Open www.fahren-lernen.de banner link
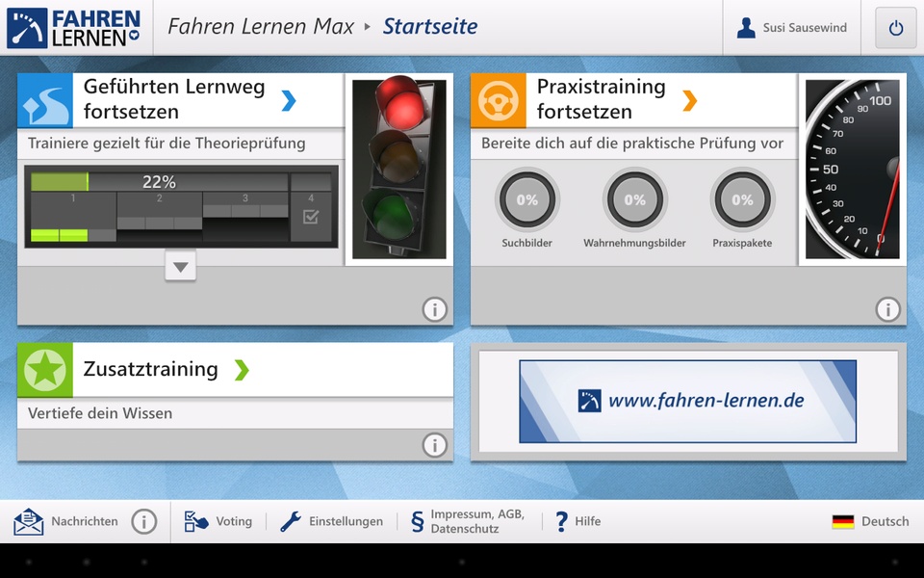The width and height of the screenshot is (924, 578). pyautogui.click(x=687, y=401)
